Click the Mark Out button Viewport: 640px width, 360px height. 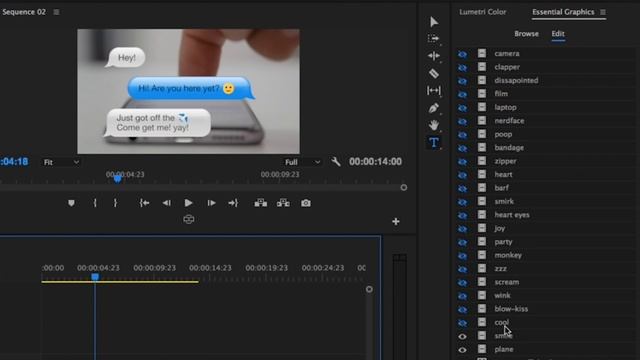115,203
